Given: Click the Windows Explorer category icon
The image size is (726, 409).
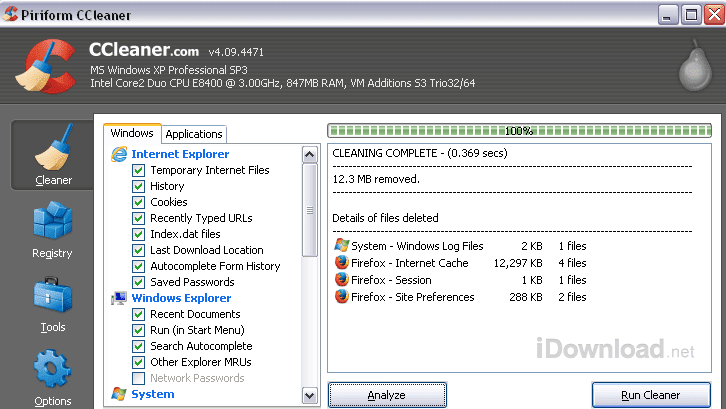Looking at the screenshot, I should point(119,298).
